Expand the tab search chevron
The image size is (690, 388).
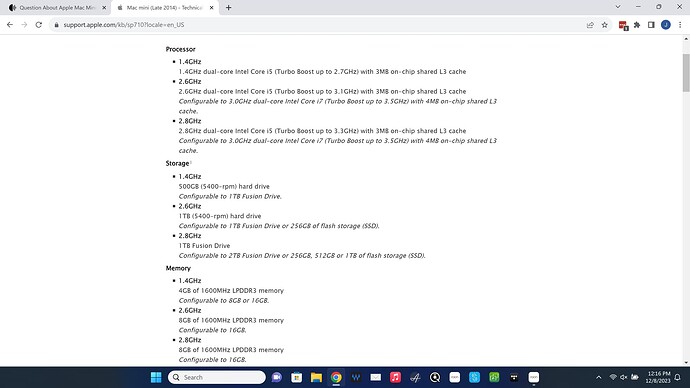tap(618, 7)
